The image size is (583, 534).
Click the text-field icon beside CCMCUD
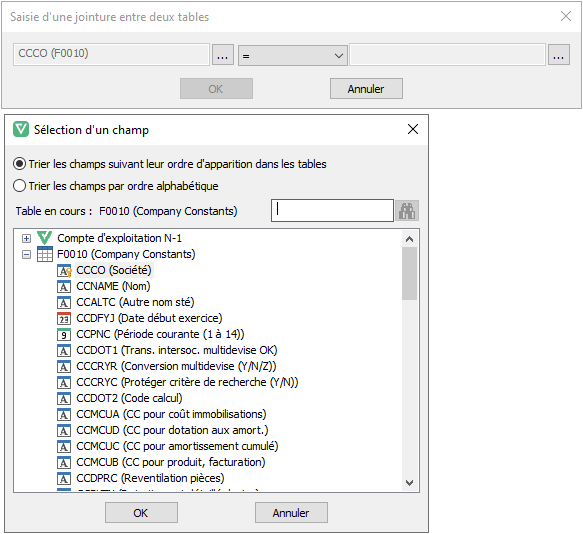[x=64, y=431]
